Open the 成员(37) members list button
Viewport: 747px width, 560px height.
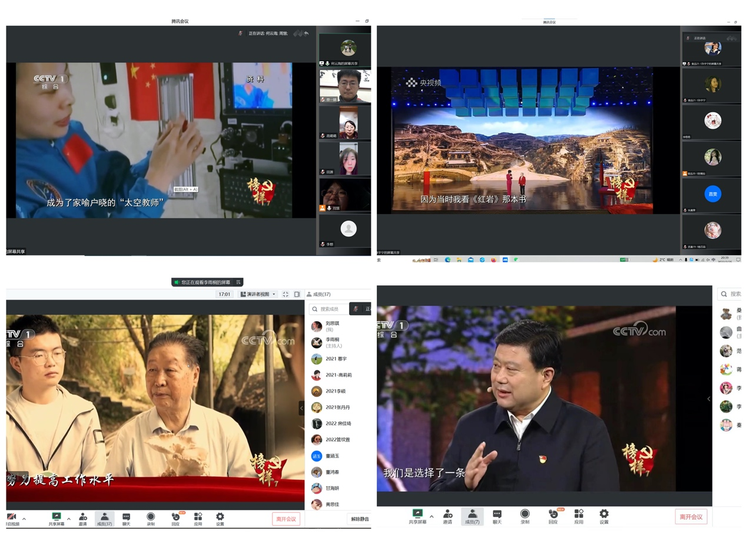click(104, 518)
